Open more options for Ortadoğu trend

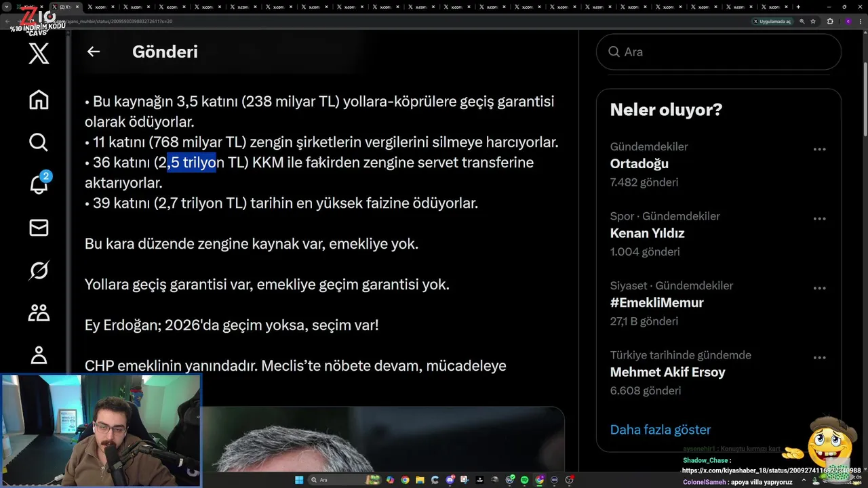click(x=820, y=149)
